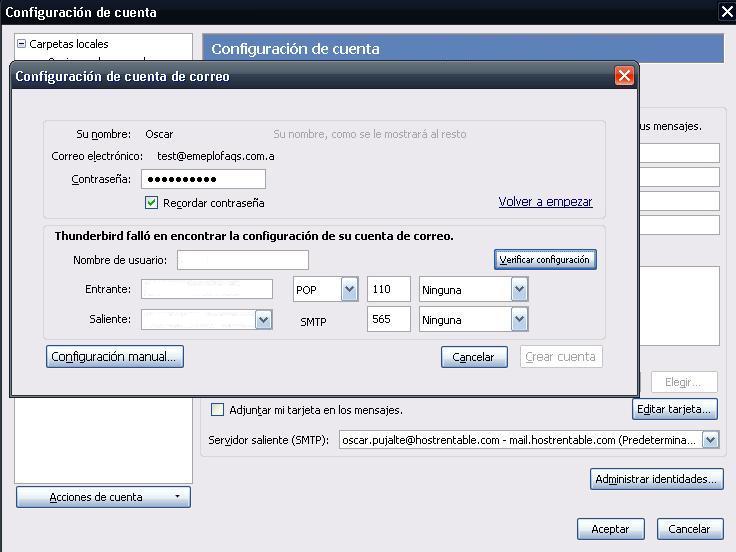Click the email address test@emeplofaqs.com.a
This screenshot has width=736, height=552.
[x=216, y=156]
